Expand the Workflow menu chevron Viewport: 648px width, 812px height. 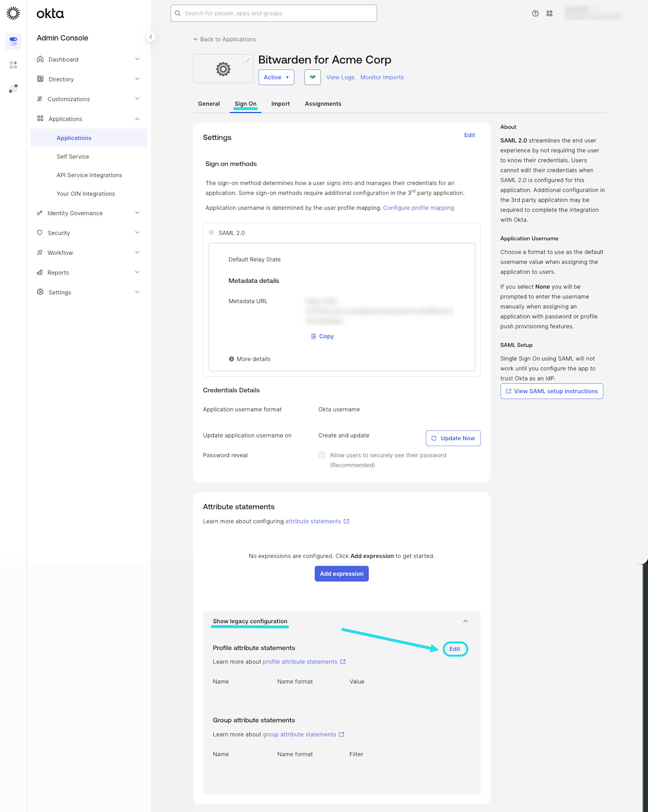[137, 253]
